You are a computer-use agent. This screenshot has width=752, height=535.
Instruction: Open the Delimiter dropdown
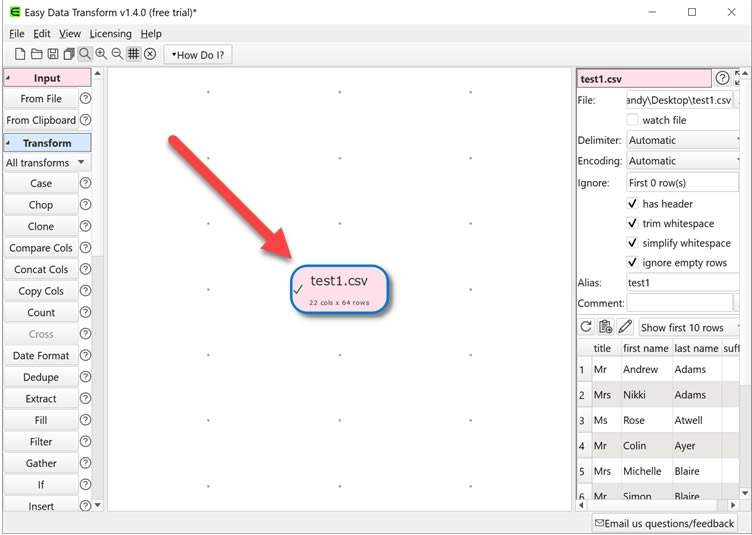coord(682,141)
